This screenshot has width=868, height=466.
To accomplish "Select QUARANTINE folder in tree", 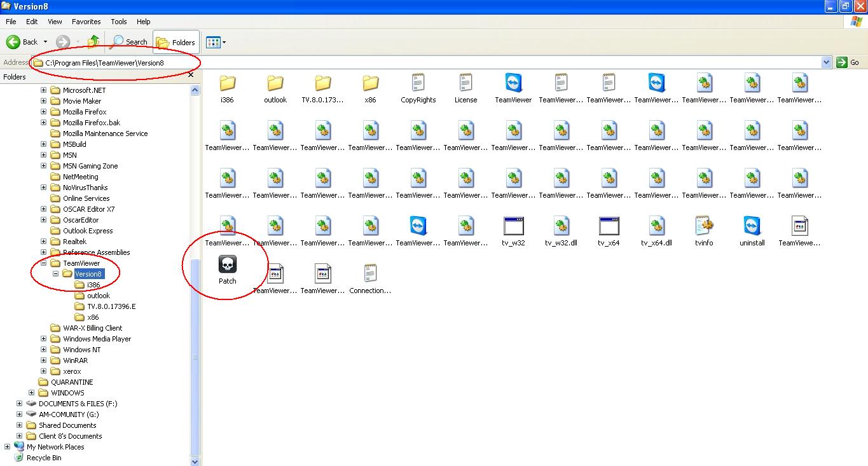I will coord(72,382).
